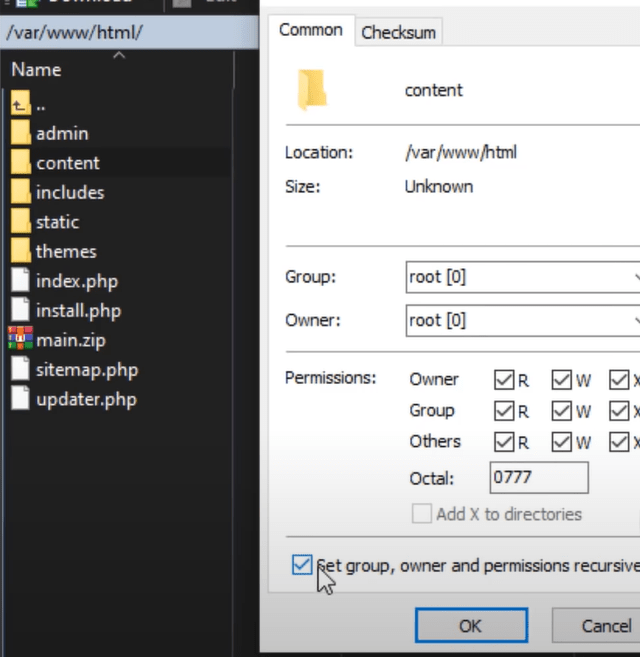Image resolution: width=640 pixels, height=657 pixels.
Task: Select the themes folder name
Action: pyautogui.click(x=66, y=251)
